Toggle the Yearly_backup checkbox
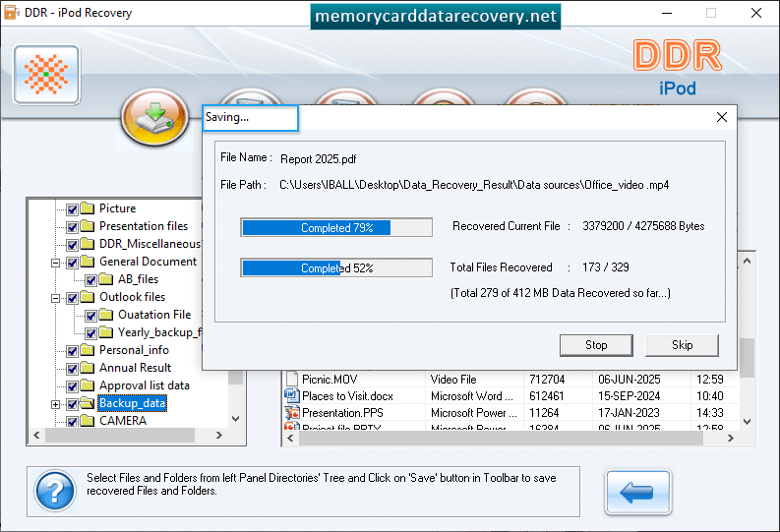 coord(90,333)
